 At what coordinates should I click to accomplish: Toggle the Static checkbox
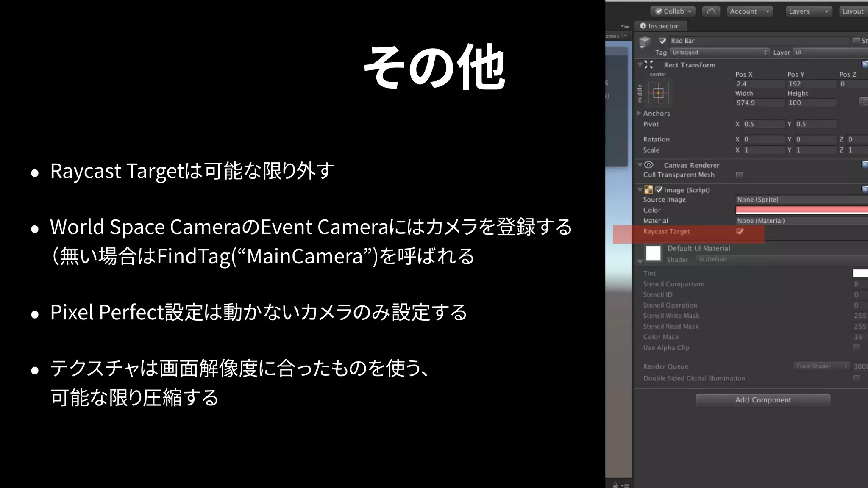pyautogui.click(x=857, y=41)
